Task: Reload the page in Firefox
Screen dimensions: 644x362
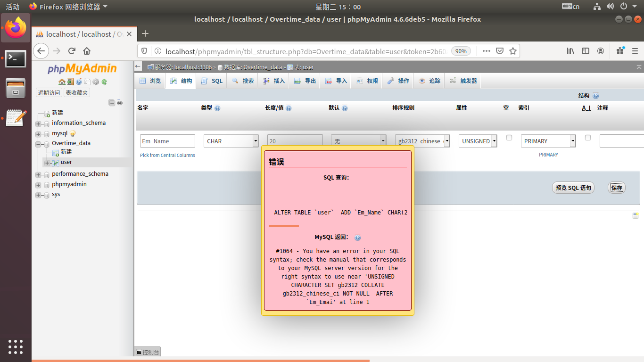Action: [x=72, y=51]
